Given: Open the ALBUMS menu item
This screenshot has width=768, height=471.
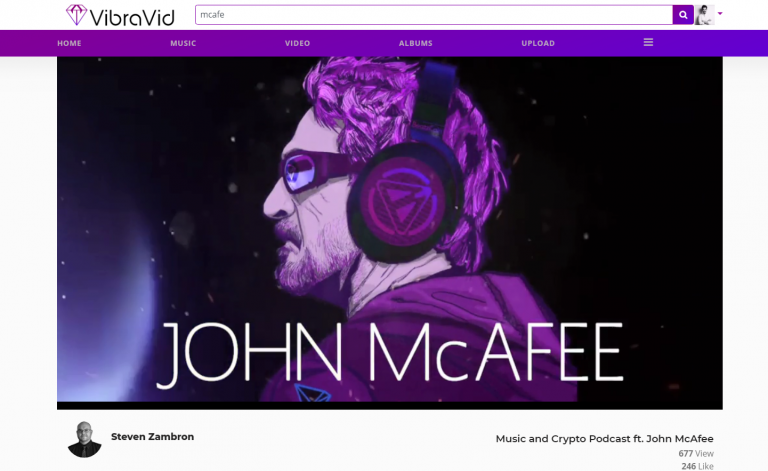Looking at the screenshot, I should [415, 43].
